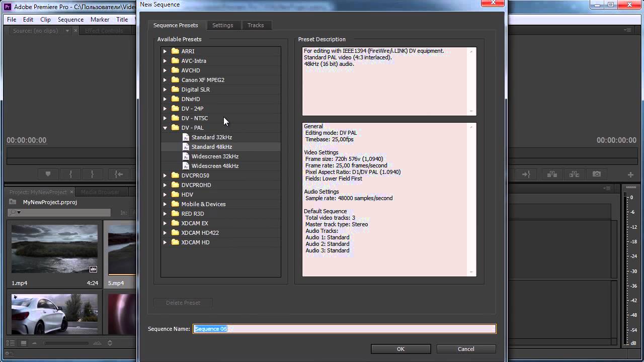Click the Go to Out button in Program monitor
This screenshot has height=362, width=644.
point(526,174)
